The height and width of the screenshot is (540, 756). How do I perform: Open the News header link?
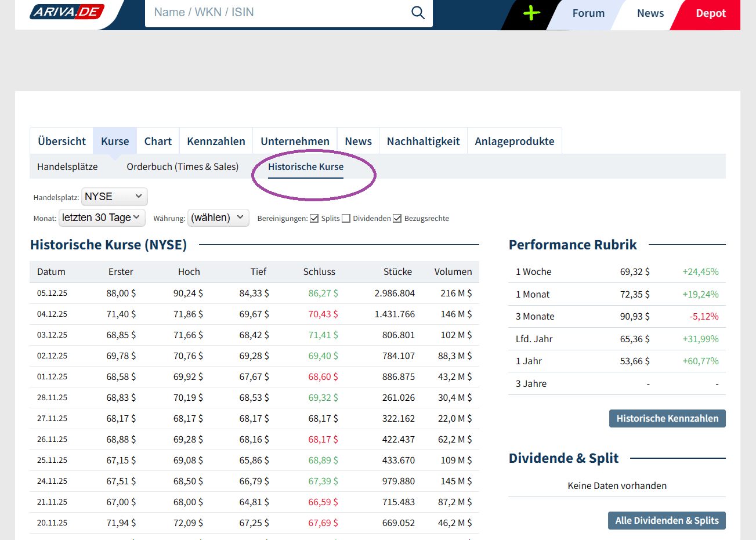point(650,13)
